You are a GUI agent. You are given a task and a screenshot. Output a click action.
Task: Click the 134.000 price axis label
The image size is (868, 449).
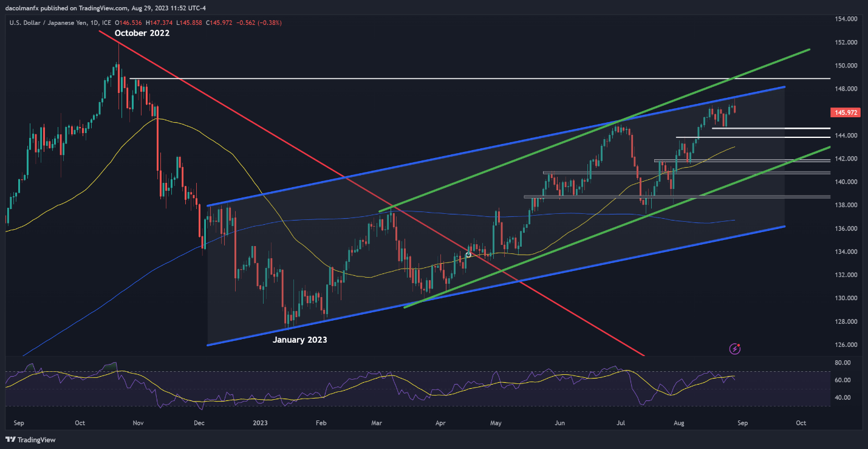pos(846,252)
